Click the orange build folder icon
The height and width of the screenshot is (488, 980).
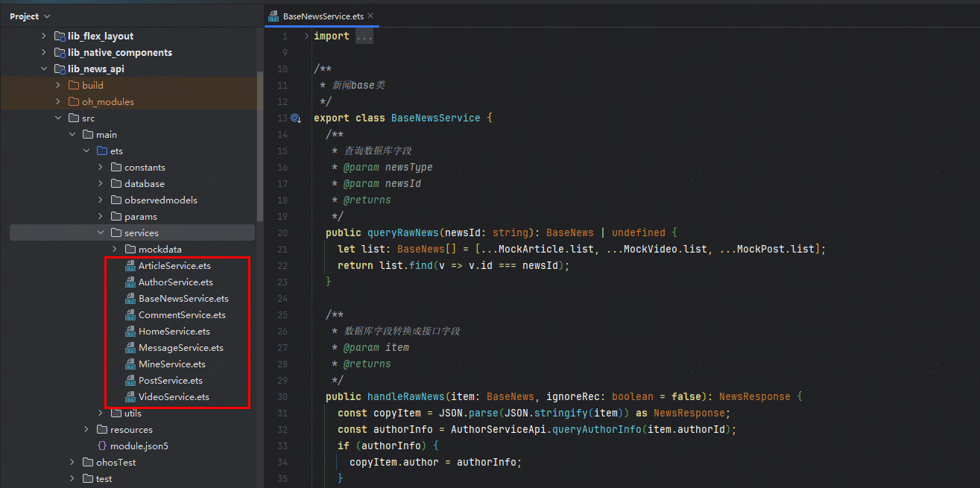pos(73,86)
